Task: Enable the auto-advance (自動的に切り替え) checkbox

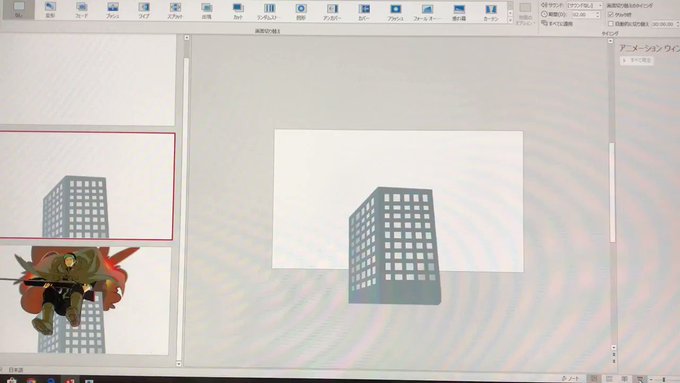Action: (611, 24)
